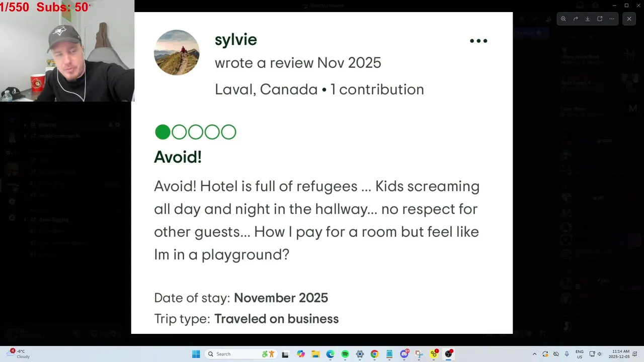Viewport: 644px width, 362px height.
Task: Open Discord from the taskbar
Action: pyautogui.click(x=404, y=354)
